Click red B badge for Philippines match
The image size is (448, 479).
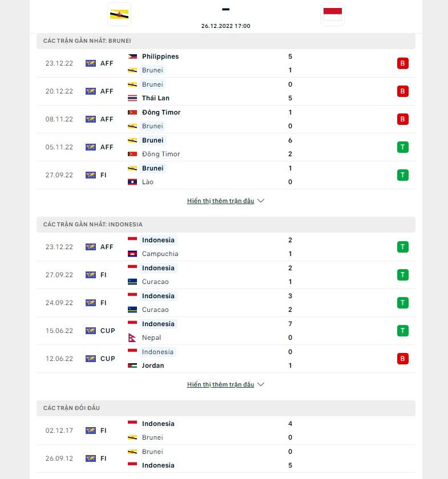(x=403, y=63)
